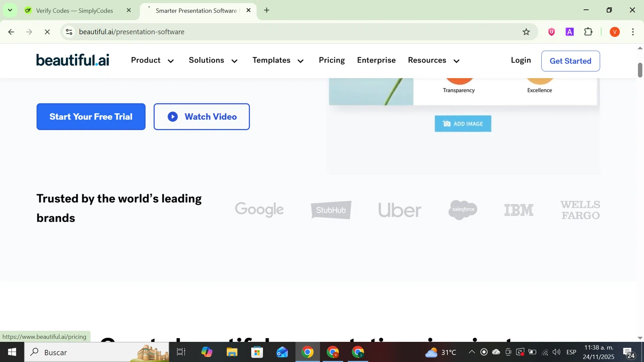The width and height of the screenshot is (644, 362).
Task: Open the Enterprise page link
Action: pyautogui.click(x=376, y=60)
